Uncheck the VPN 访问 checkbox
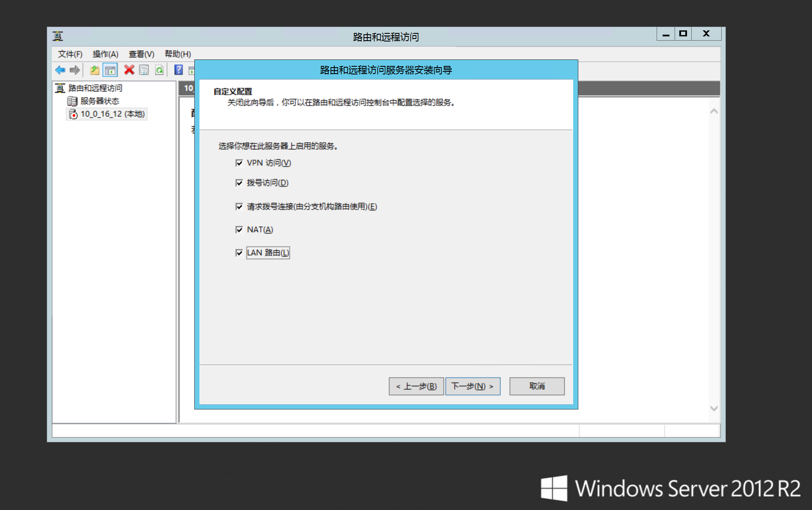This screenshot has height=510, width=812. coord(239,163)
